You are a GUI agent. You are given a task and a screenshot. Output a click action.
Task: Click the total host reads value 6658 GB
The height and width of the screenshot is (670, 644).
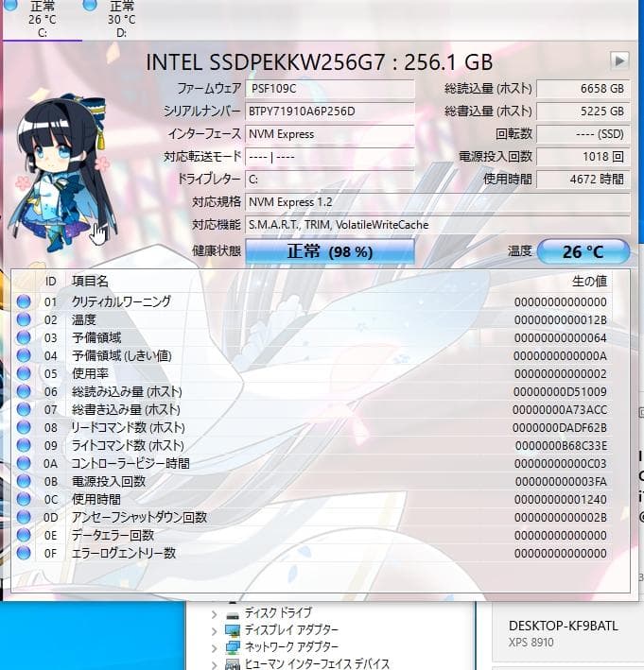point(583,89)
